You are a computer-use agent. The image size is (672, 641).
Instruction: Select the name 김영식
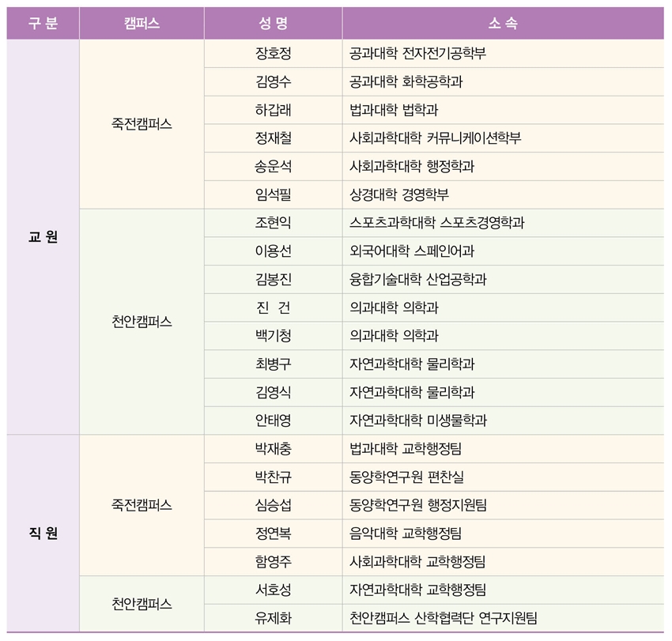(274, 392)
